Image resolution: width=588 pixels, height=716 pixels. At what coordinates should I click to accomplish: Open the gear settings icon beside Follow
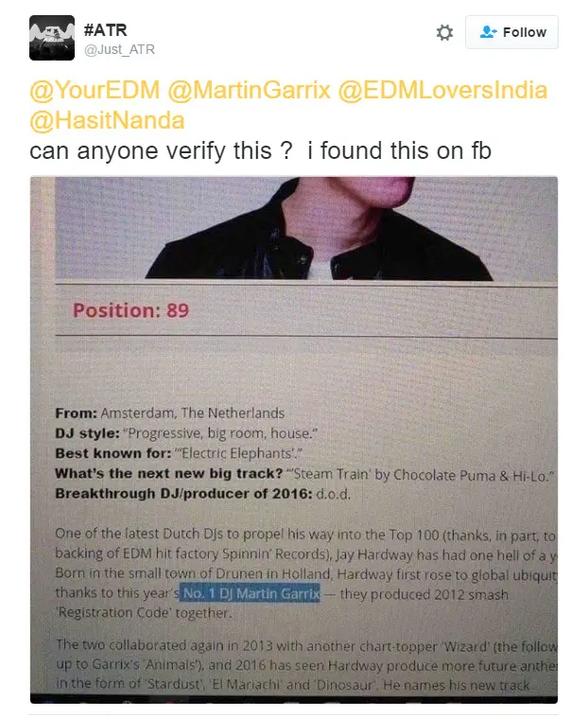pos(444,32)
